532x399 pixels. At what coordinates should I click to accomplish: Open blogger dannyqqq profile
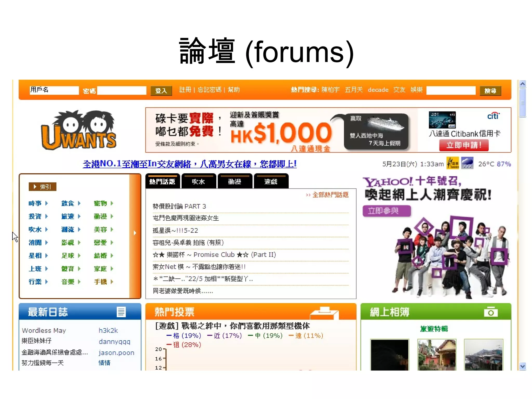(115, 342)
